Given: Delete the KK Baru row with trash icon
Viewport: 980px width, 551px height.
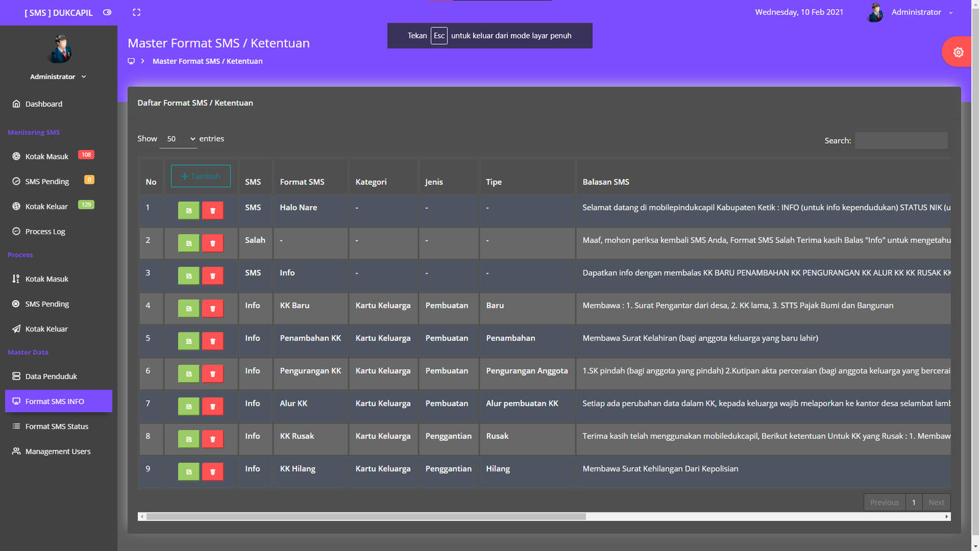Looking at the screenshot, I should pyautogui.click(x=213, y=309).
